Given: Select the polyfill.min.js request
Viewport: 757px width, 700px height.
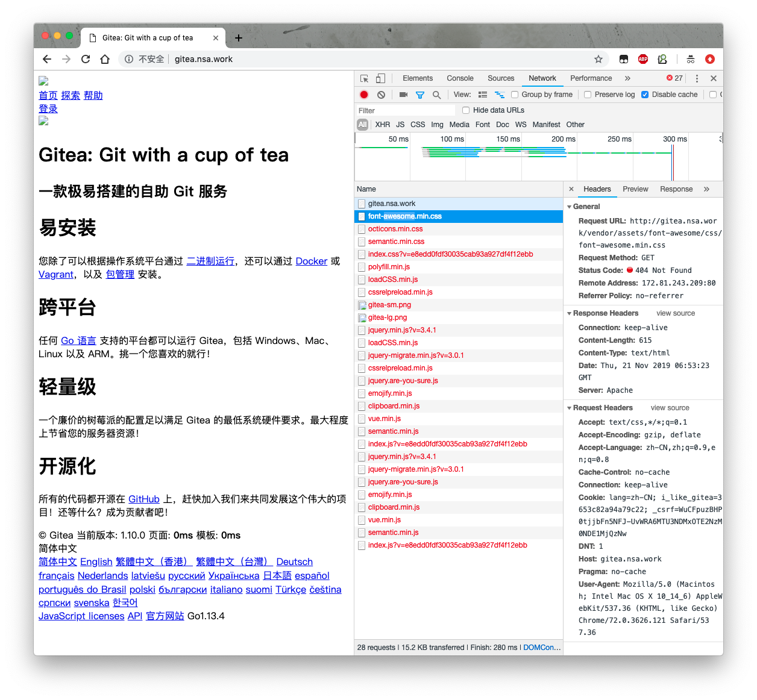Looking at the screenshot, I should [x=459, y=267].
